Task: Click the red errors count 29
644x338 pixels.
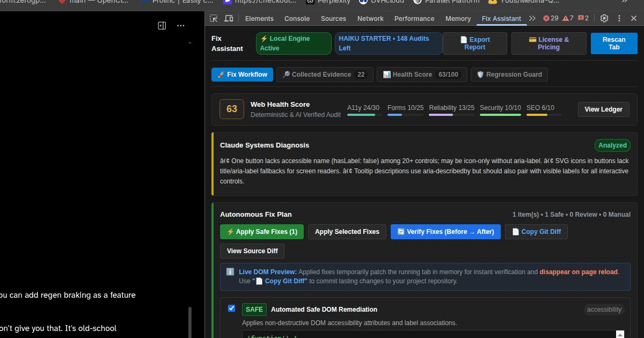Action: click(551, 18)
